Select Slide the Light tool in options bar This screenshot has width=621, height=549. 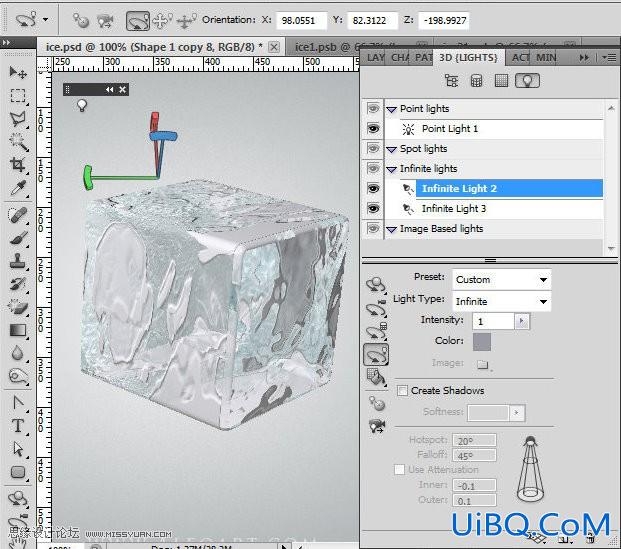click(x=186, y=21)
